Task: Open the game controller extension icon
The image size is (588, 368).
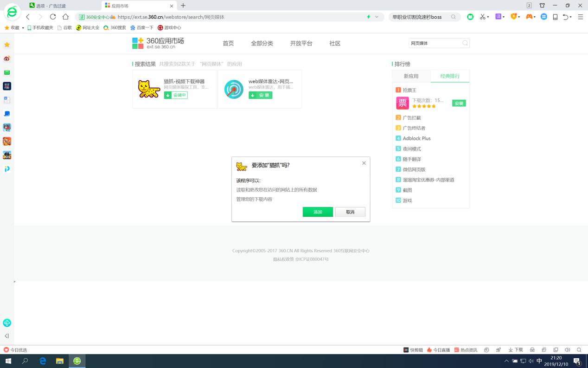Action: coord(529,17)
